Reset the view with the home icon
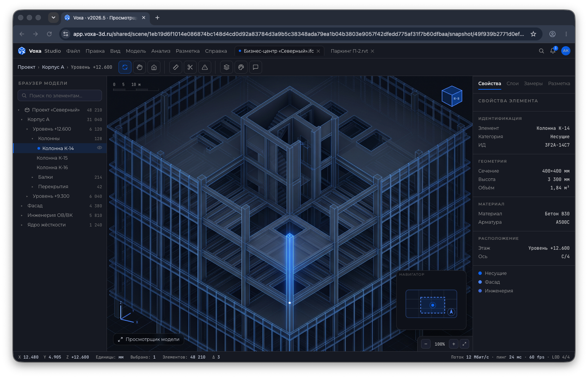The width and height of the screenshot is (588, 378). tap(154, 67)
